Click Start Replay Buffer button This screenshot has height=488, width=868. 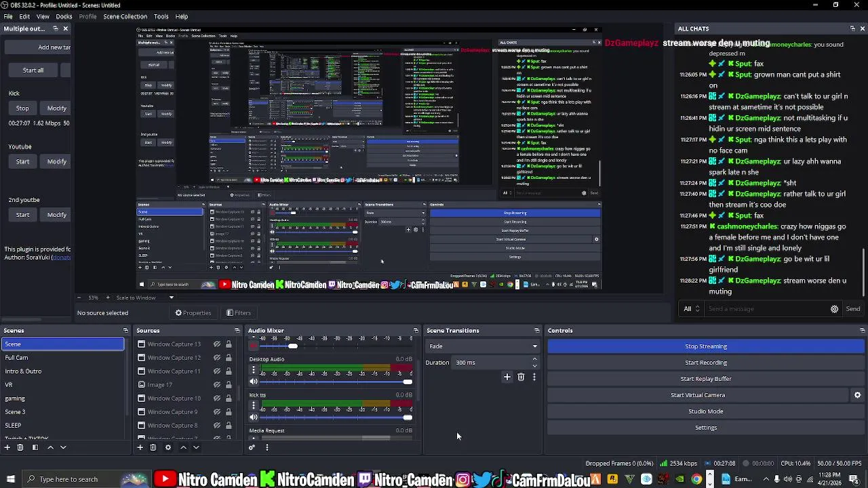[x=705, y=379]
